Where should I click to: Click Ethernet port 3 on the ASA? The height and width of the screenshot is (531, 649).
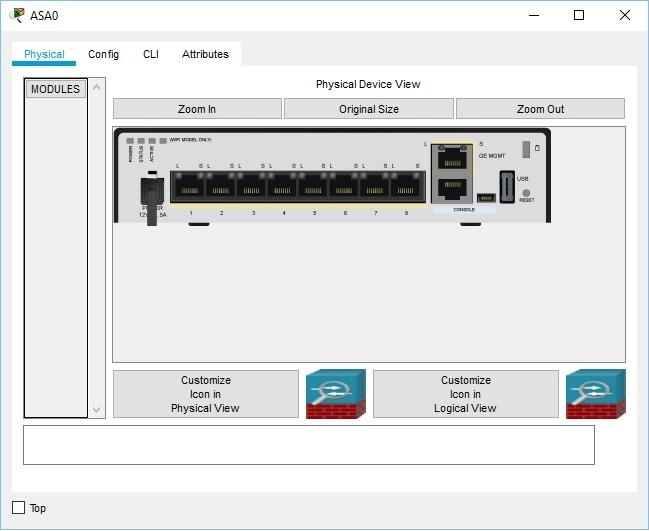click(251, 187)
